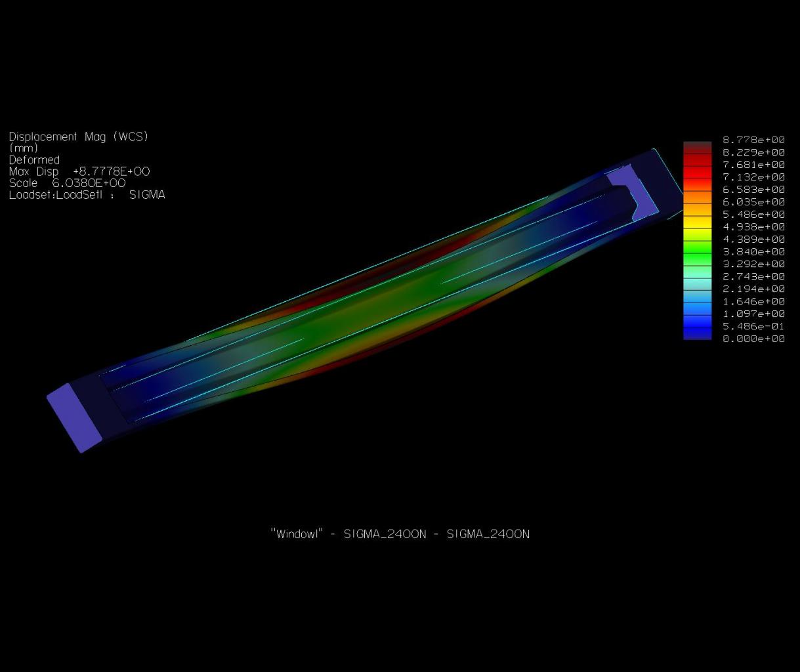The width and height of the screenshot is (800, 672).
Task: Click legend value 1.097e+00
Action: pyautogui.click(x=753, y=314)
